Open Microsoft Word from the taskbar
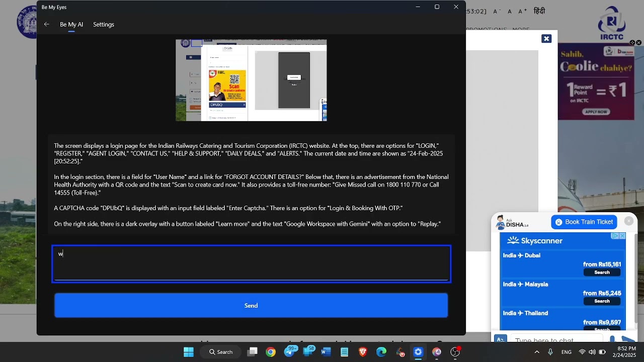Image resolution: width=644 pixels, height=362 pixels. (x=326, y=352)
